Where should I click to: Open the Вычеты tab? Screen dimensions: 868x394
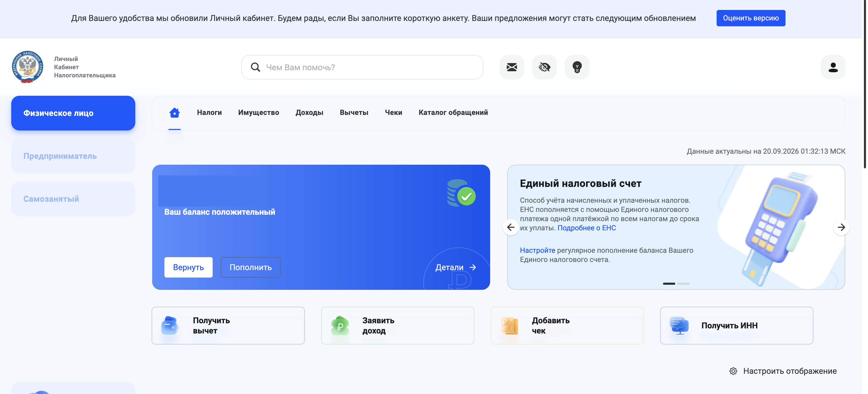point(354,113)
